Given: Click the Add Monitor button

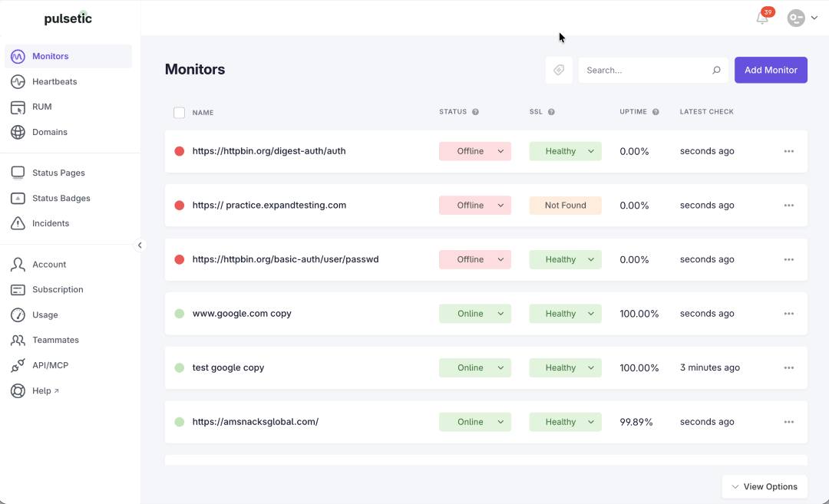Looking at the screenshot, I should (x=771, y=70).
